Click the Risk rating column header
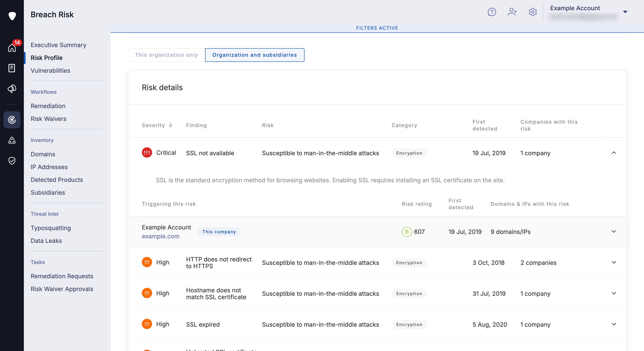This screenshot has width=644, height=351. pyautogui.click(x=417, y=204)
